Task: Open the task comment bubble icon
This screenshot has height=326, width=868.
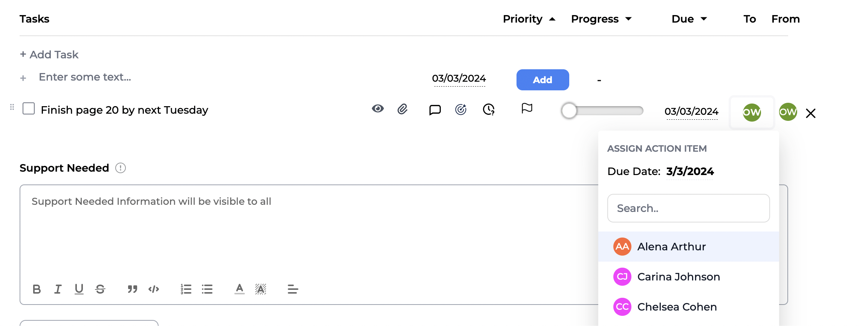Action: 435,110
